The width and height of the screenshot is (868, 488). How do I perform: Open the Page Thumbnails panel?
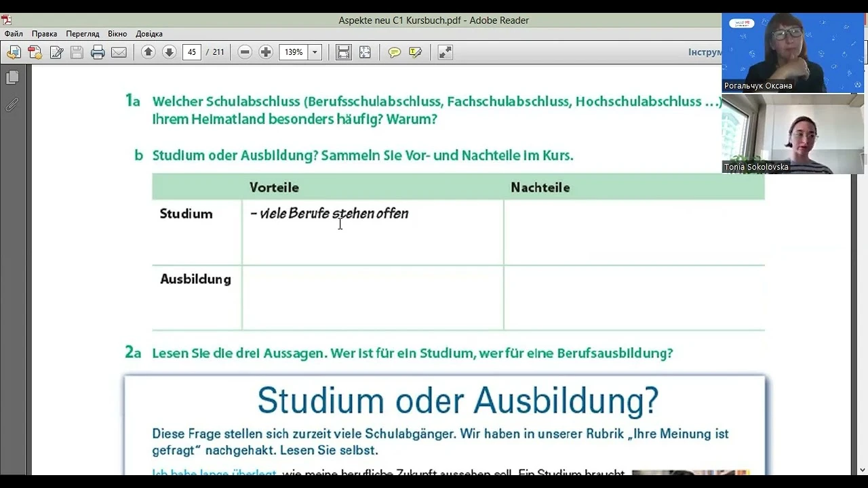(12, 78)
